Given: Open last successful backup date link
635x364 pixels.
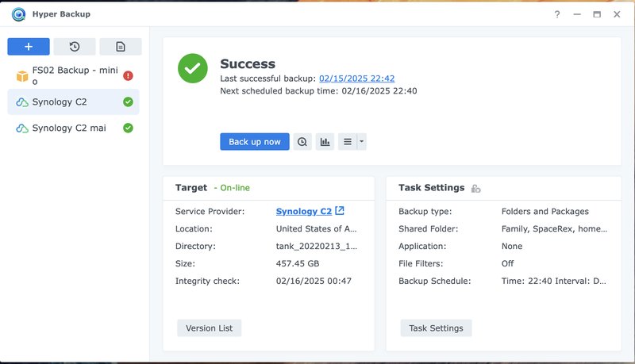Looking at the screenshot, I should [x=356, y=79].
